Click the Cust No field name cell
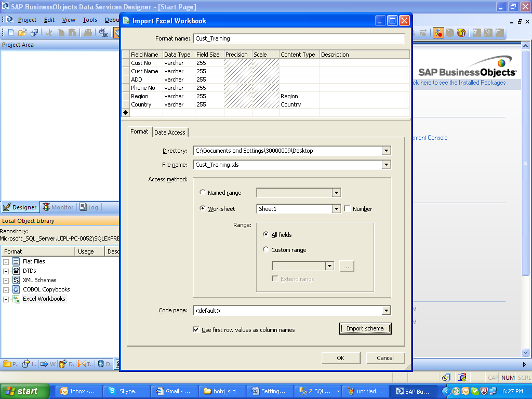This screenshot has height=399, width=532. tap(146, 63)
